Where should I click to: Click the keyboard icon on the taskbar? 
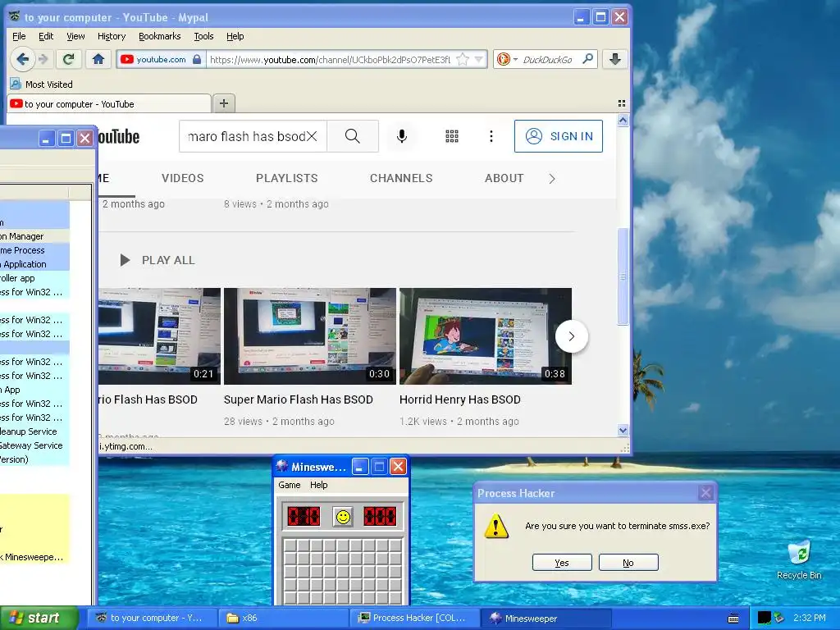click(x=733, y=619)
